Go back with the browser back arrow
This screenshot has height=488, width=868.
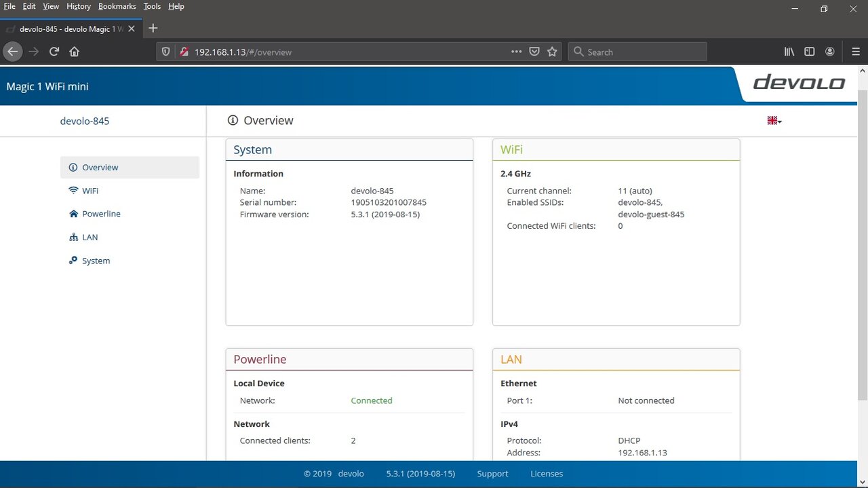pyautogui.click(x=12, y=52)
